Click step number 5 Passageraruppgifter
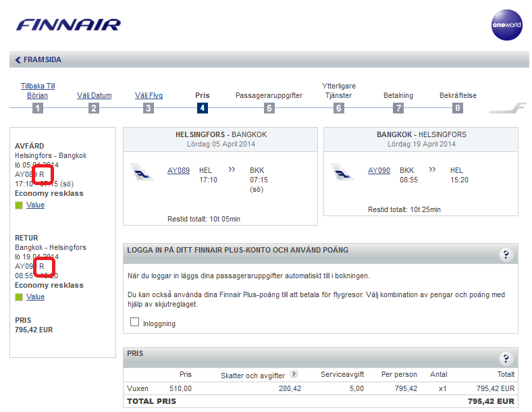This screenshot has width=532, height=412. click(x=269, y=108)
